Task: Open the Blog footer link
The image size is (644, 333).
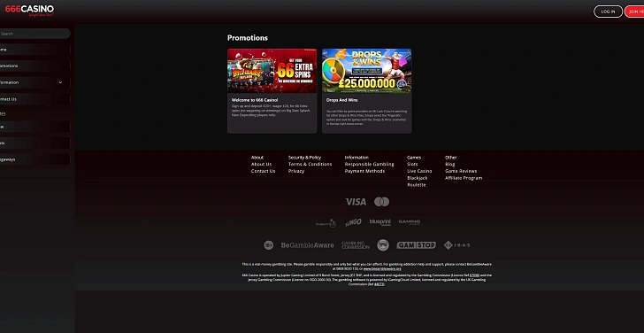Action: pos(449,165)
